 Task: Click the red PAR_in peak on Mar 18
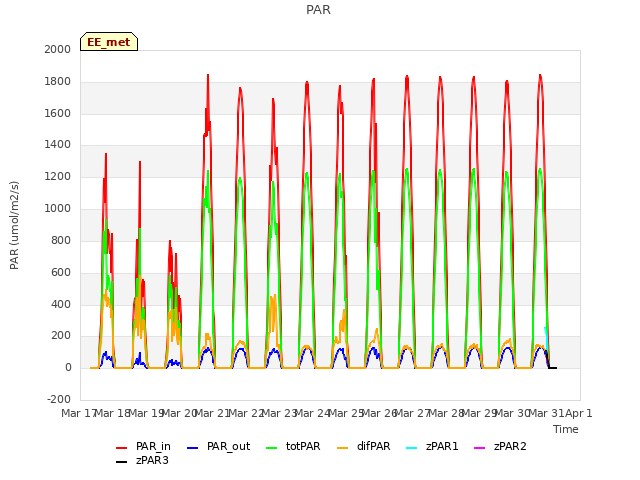pos(106,155)
